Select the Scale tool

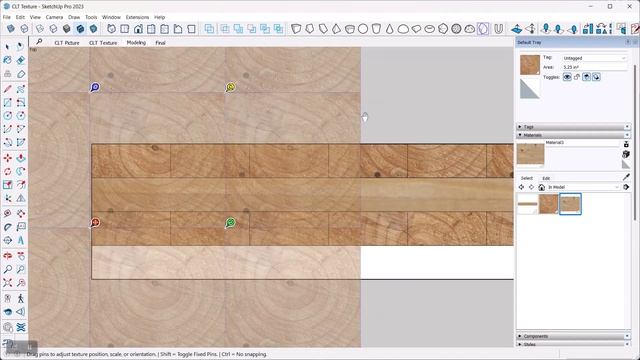coord(7,185)
